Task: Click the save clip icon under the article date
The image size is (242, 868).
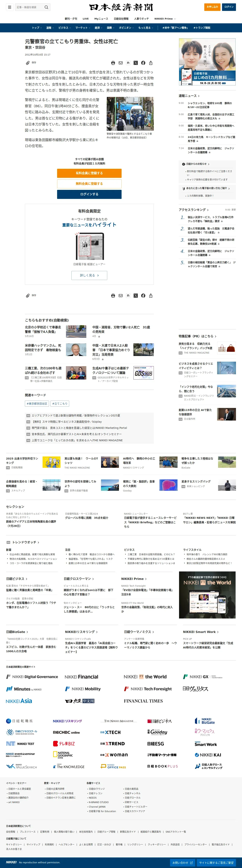Action: [x=28, y=63]
